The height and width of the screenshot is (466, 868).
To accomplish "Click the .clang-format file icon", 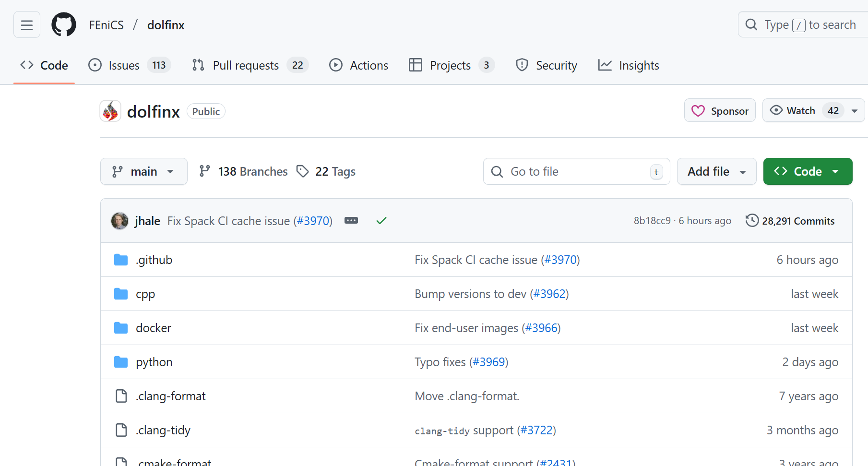I will [121, 396].
